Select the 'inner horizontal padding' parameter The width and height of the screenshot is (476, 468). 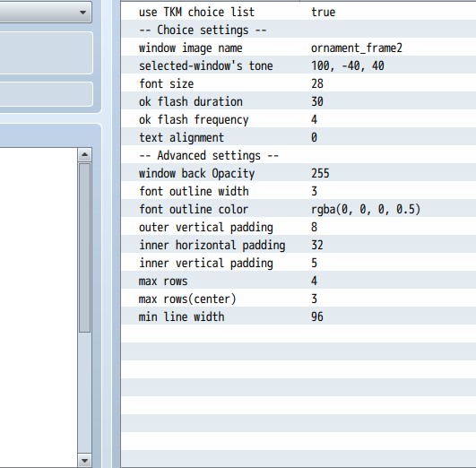pos(212,246)
